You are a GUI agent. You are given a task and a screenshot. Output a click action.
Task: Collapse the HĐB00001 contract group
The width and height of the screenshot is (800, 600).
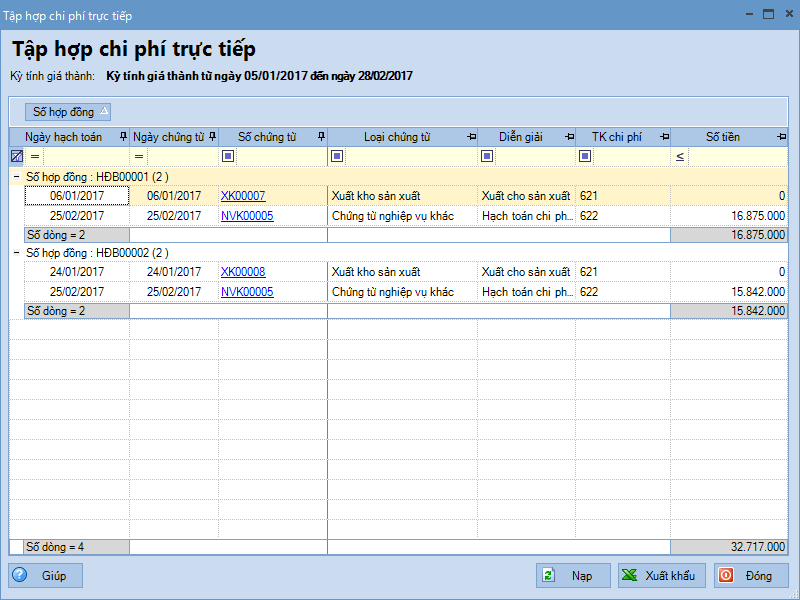click(16, 176)
